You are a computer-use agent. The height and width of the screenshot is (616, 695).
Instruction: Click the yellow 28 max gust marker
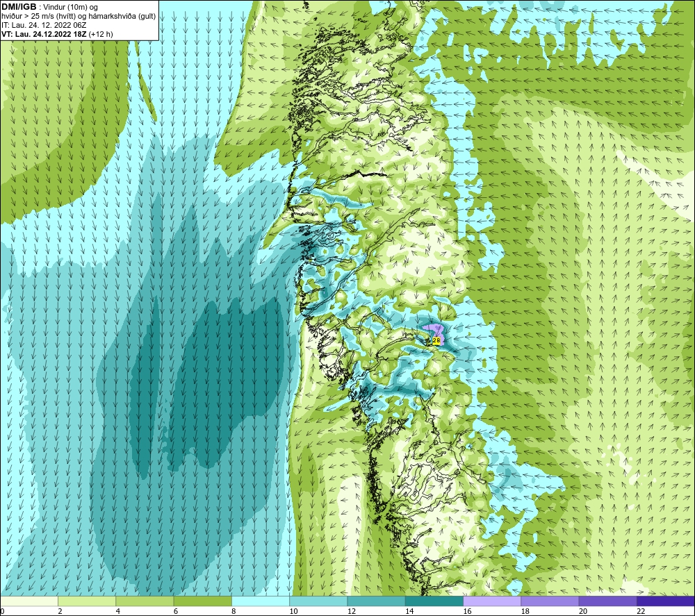pos(436,340)
